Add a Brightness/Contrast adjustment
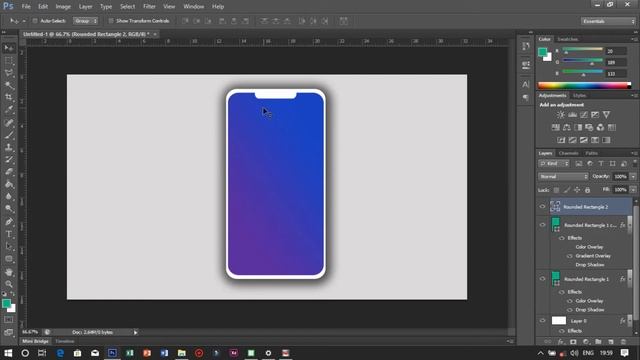640x360 pixels. (561, 115)
